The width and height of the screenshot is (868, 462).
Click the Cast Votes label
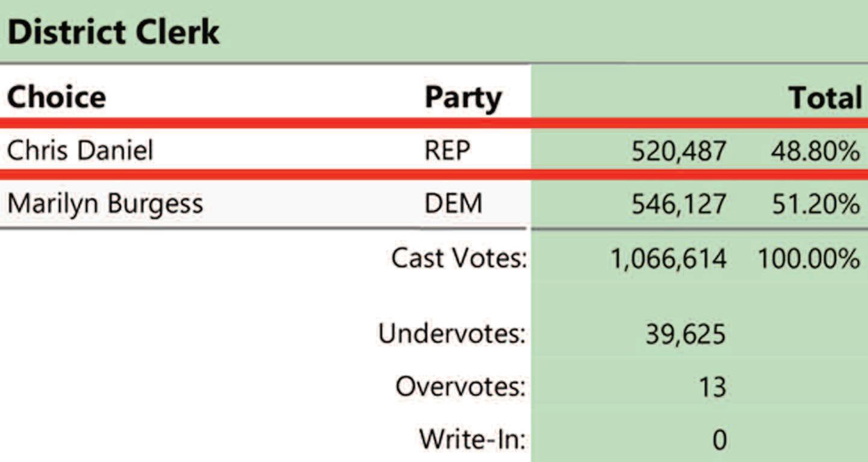click(459, 258)
